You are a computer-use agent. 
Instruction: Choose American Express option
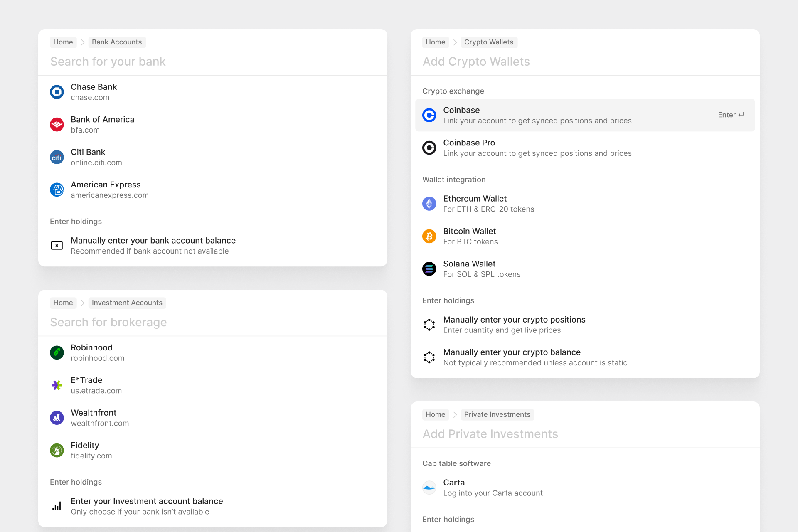pyautogui.click(x=213, y=190)
